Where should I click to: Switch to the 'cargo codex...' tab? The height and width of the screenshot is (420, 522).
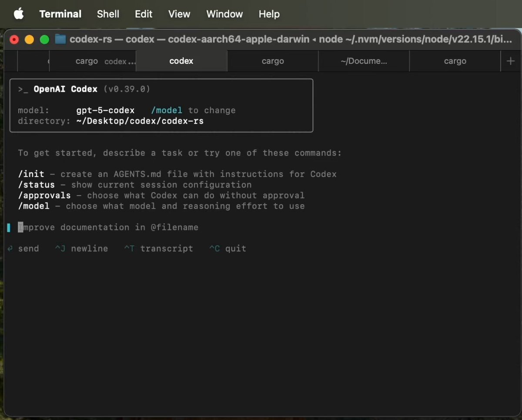[x=94, y=61]
